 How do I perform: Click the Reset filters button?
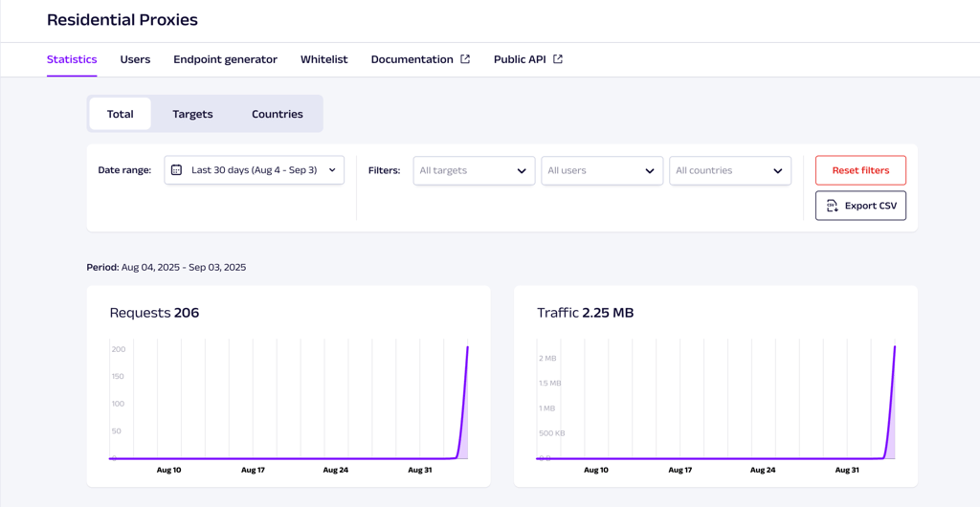click(x=860, y=170)
